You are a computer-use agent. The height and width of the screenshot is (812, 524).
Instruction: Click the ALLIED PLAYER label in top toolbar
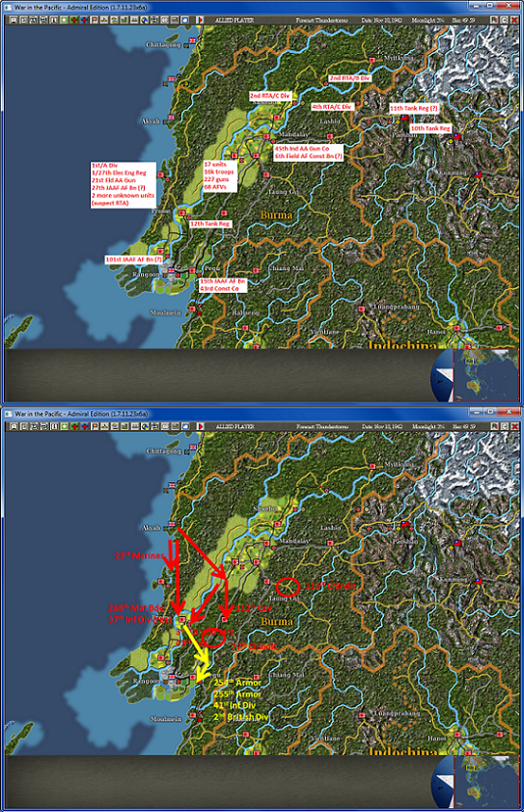pos(234,20)
